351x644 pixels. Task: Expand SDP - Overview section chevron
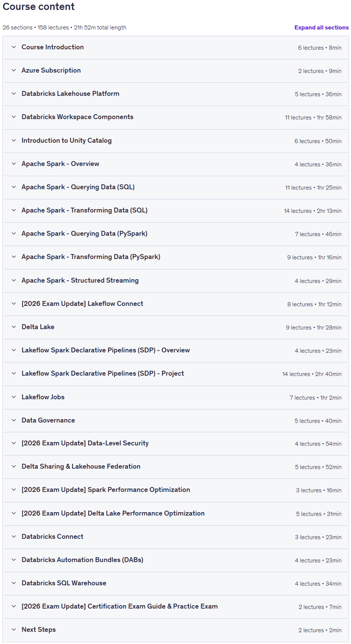coord(14,351)
